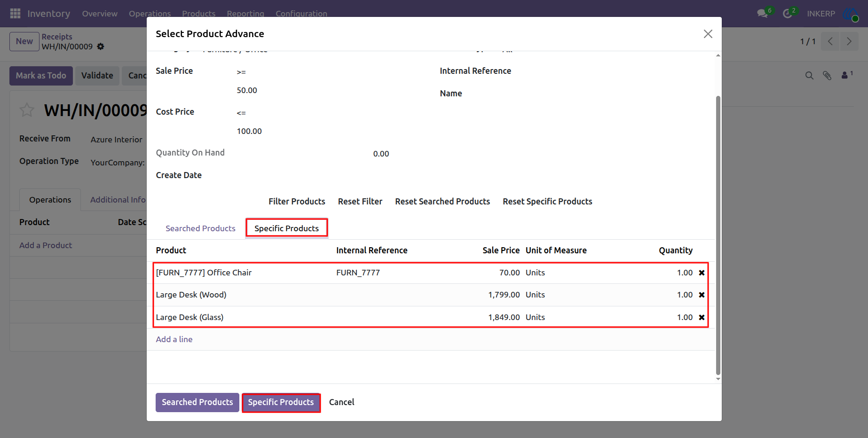The image size is (868, 438).
Task: Open Overview menu
Action: pyautogui.click(x=100, y=14)
